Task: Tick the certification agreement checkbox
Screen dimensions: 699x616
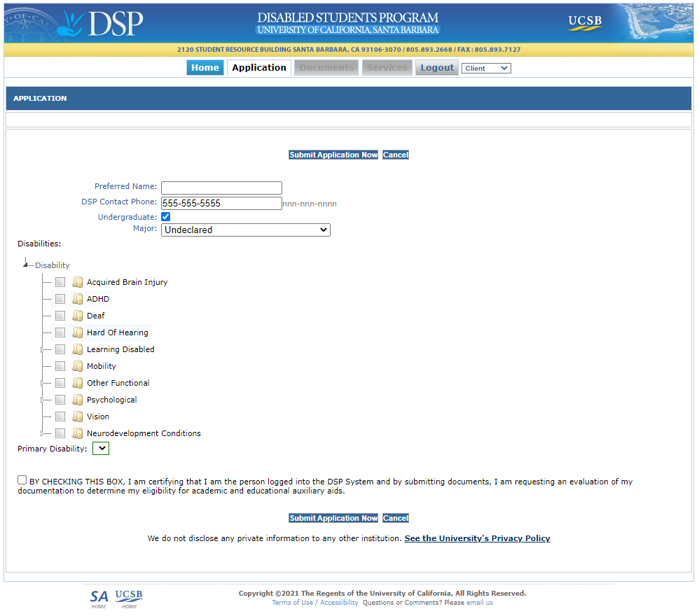Action: 22,480
